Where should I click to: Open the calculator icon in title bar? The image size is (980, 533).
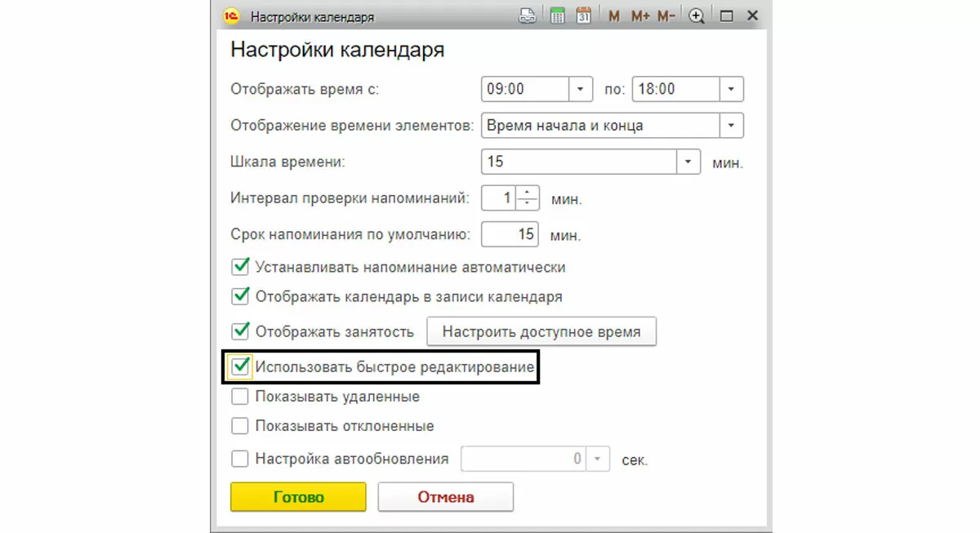(x=558, y=16)
